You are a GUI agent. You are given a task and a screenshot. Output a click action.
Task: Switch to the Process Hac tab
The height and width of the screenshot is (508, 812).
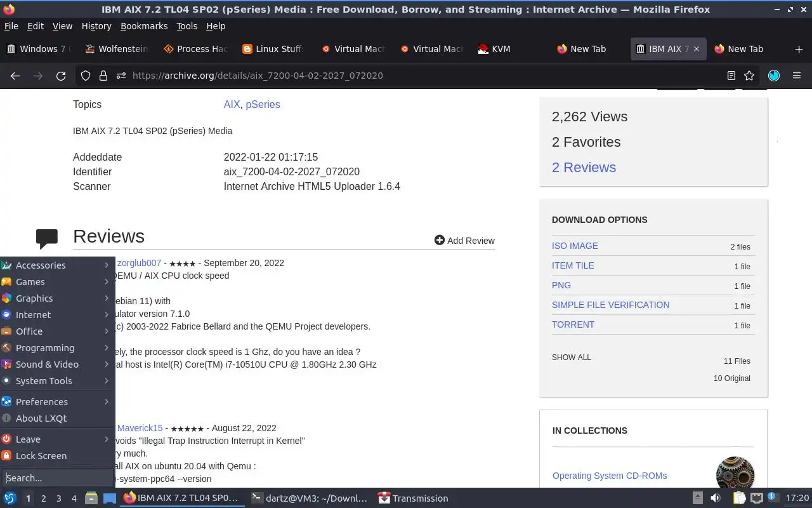pyautogui.click(x=195, y=49)
